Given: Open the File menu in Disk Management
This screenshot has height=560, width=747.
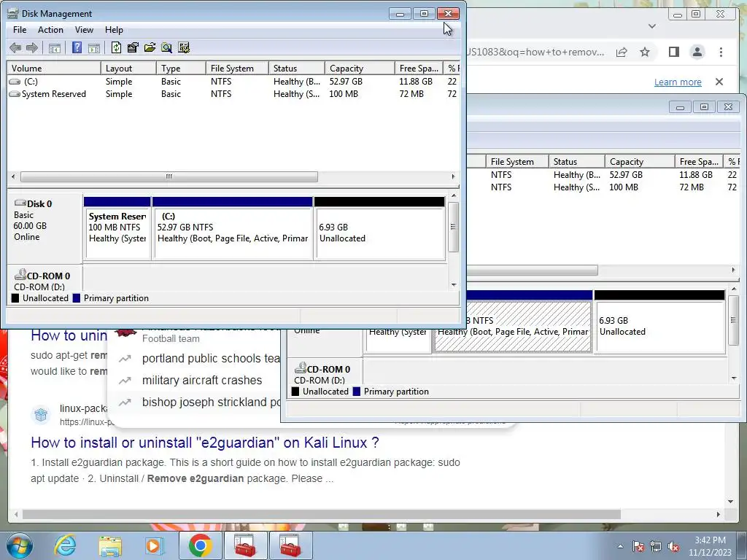Looking at the screenshot, I should click(x=20, y=29).
